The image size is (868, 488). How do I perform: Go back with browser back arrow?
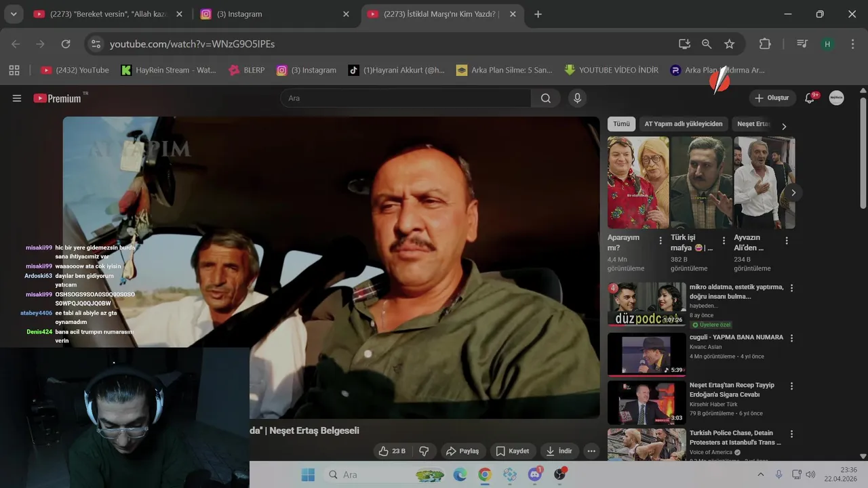coord(16,44)
